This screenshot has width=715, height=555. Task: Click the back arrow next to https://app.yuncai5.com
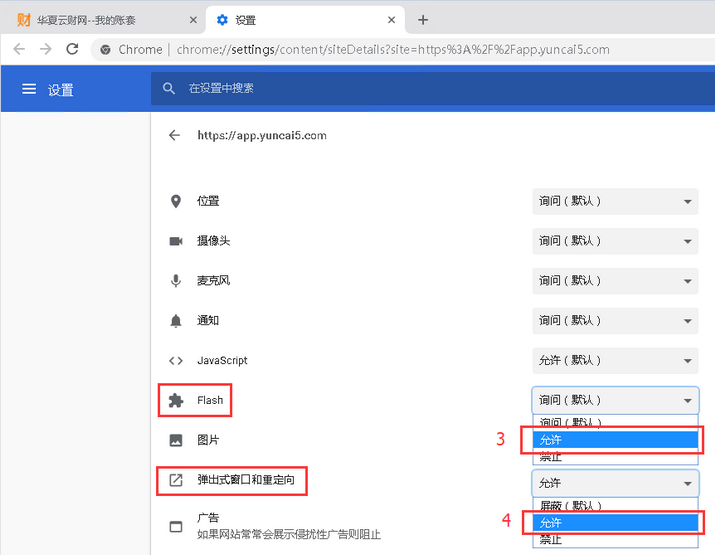(175, 135)
